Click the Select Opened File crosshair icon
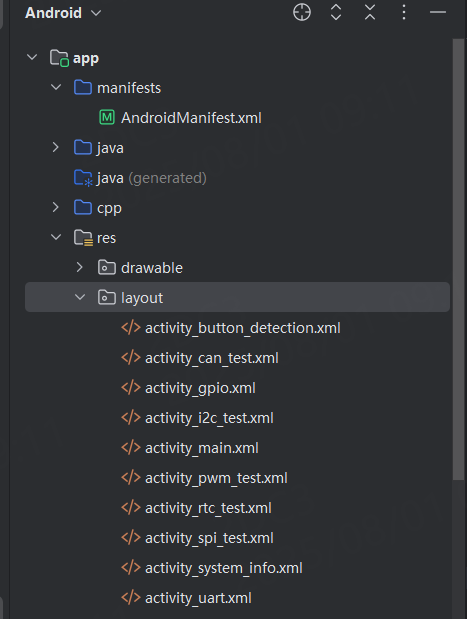467x619 pixels. (x=302, y=12)
